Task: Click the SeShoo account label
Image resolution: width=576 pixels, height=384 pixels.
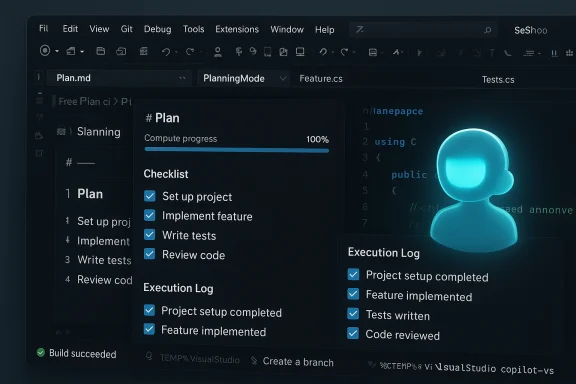Action: pos(530,30)
